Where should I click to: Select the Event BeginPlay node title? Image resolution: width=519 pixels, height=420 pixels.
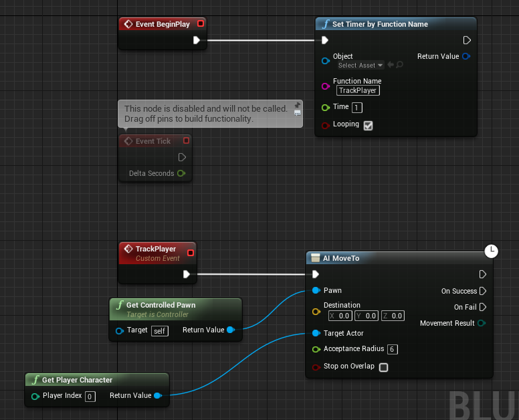click(x=163, y=24)
